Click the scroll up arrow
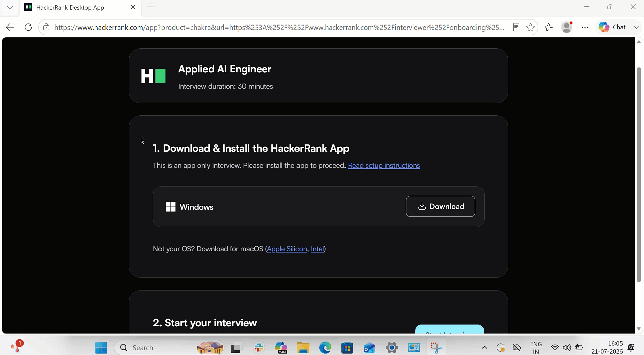644x355 pixels. click(x=639, y=42)
